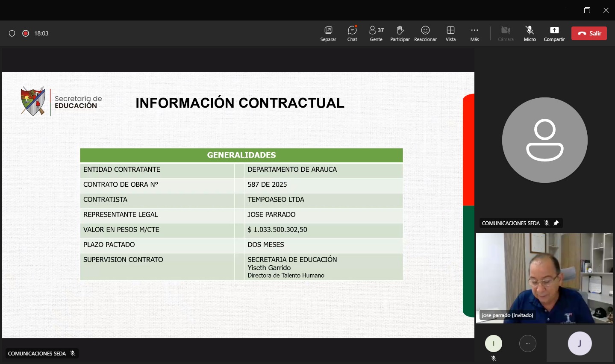
Task: Expand the Más options menu
Action: (x=474, y=33)
